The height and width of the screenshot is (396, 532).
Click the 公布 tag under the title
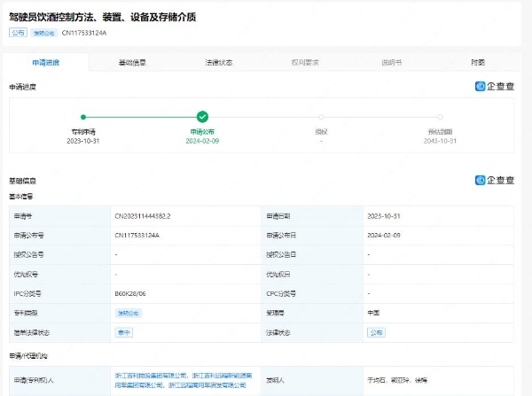[18, 33]
